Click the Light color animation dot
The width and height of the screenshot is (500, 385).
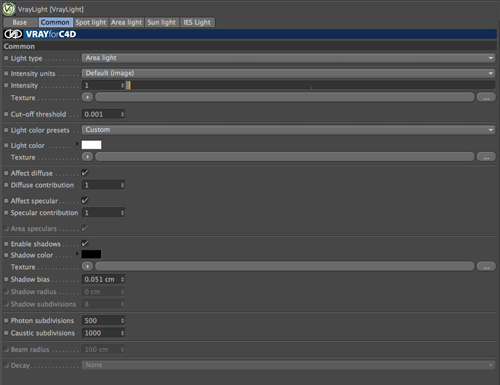(6, 145)
